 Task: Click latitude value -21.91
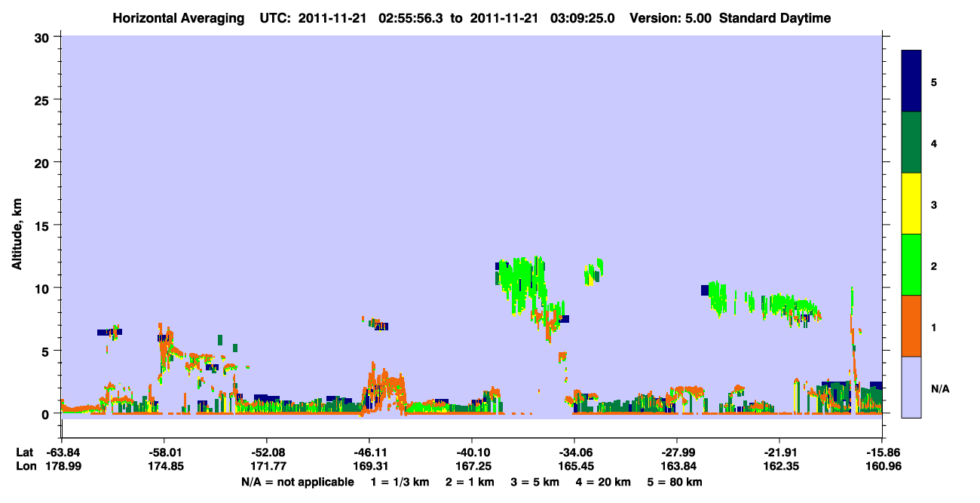pos(779,452)
